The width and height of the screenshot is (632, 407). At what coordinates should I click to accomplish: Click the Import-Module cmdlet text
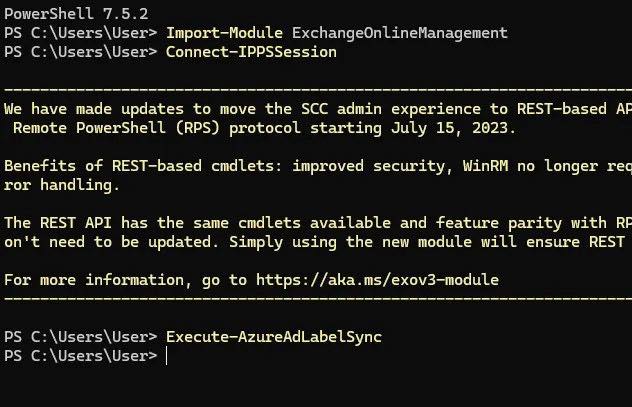224,33
